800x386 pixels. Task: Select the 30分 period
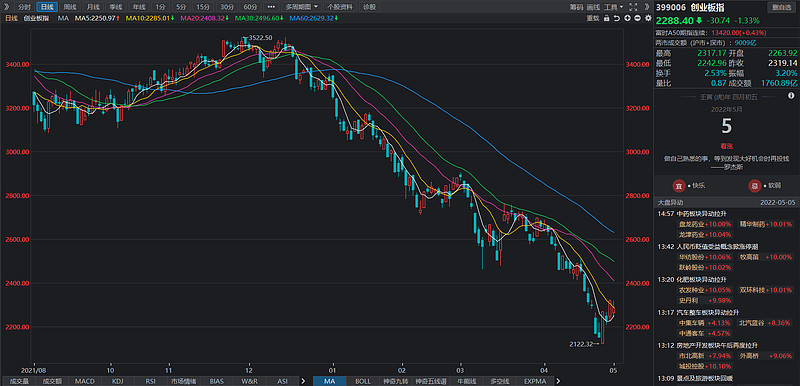(227, 7)
